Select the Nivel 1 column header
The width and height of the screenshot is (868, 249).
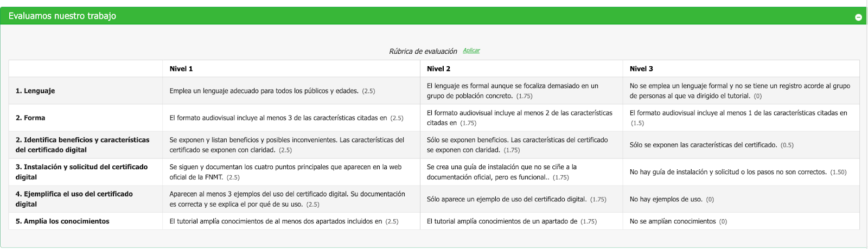[x=291, y=68]
